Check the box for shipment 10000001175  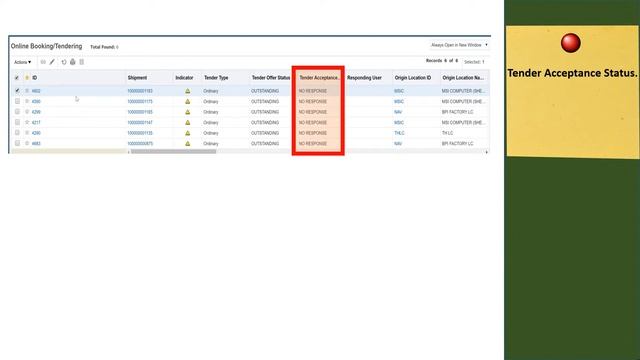pos(17,101)
